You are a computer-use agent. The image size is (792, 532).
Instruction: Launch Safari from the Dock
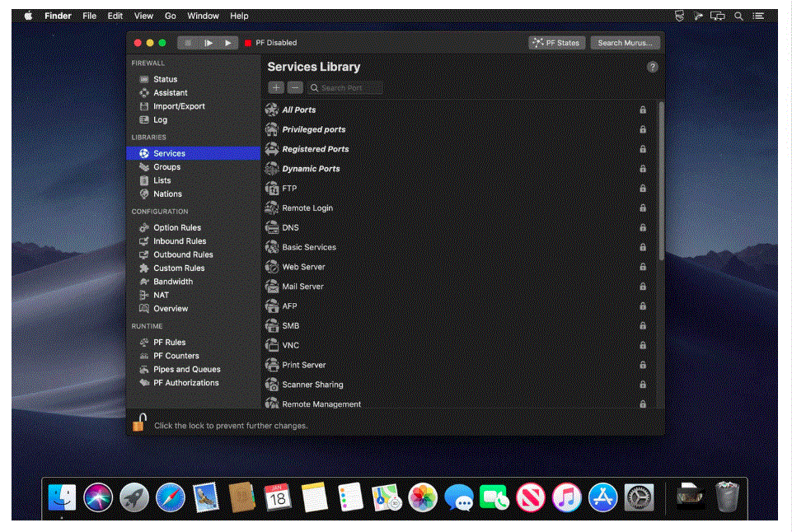171,497
